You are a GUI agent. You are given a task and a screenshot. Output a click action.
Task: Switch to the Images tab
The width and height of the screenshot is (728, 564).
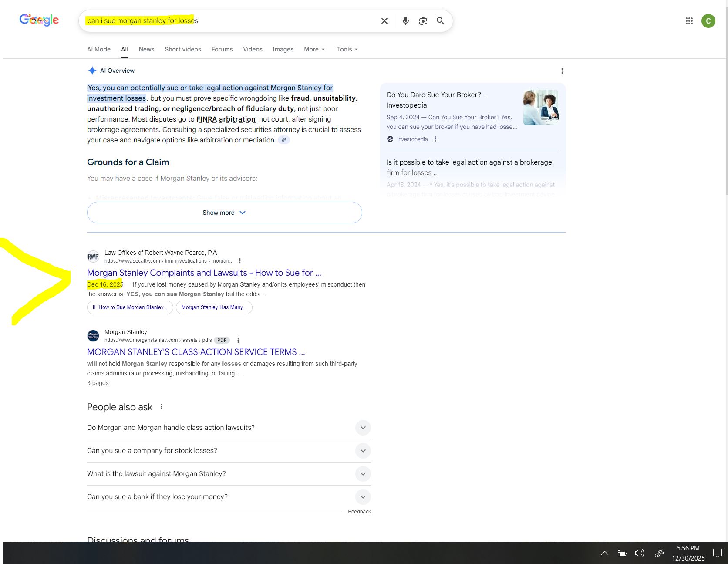click(x=283, y=49)
